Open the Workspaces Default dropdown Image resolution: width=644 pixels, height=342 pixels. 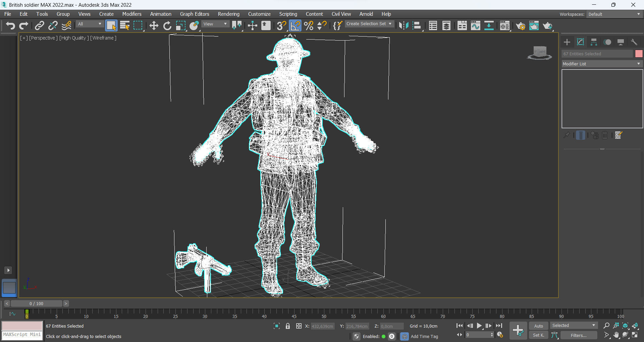614,14
